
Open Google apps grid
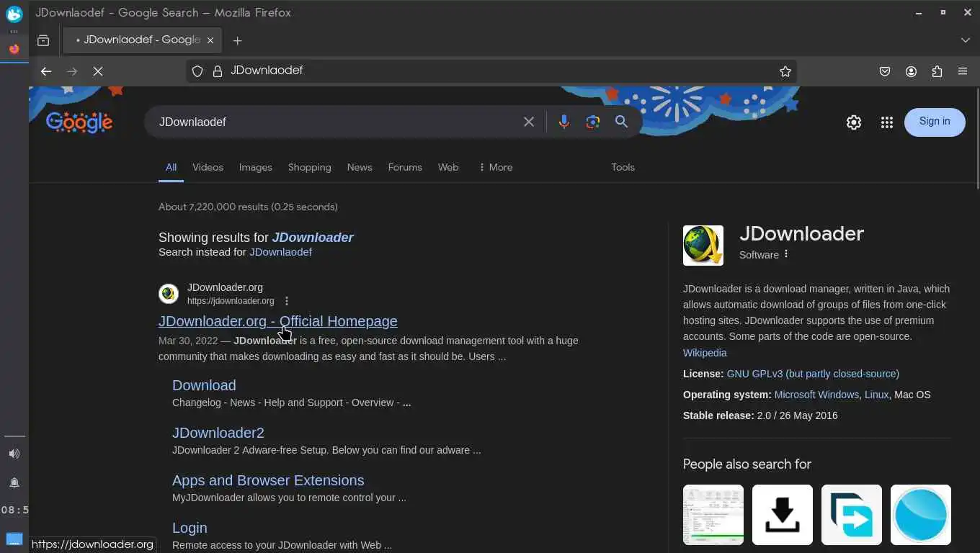[x=887, y=122]
